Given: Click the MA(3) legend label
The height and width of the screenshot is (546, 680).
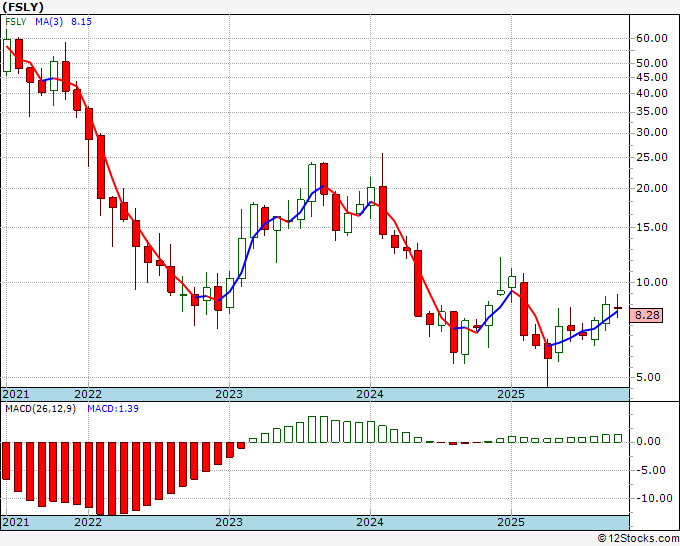Looking at the screenshot, I should pyautogui.click(x=49, y=22).
